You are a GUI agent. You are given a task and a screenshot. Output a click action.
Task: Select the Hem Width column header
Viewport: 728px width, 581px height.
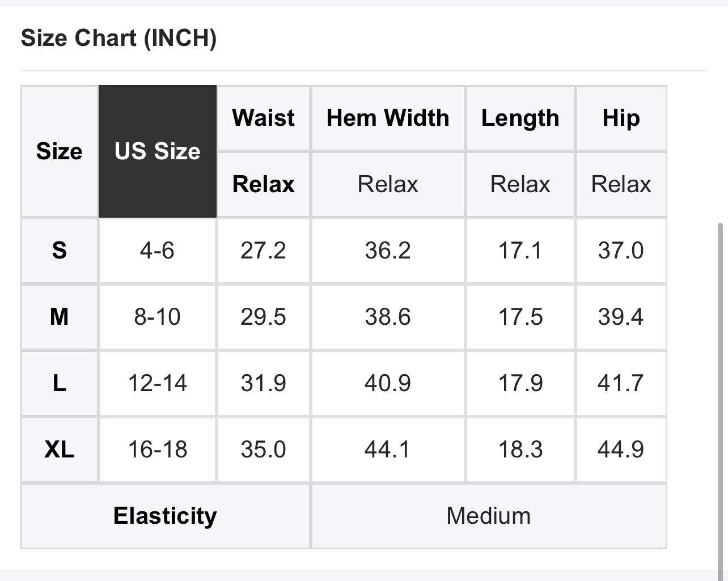pyautogui.click(x=388, y=118)
